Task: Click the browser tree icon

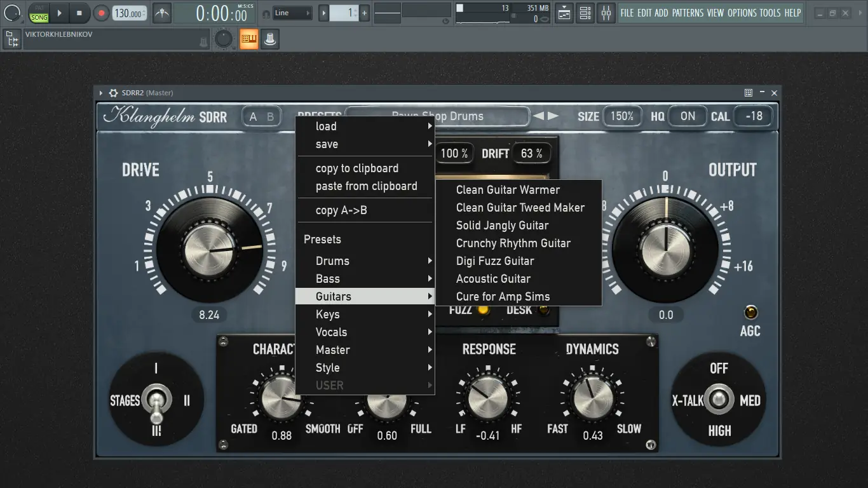Action: pos(11,39)
